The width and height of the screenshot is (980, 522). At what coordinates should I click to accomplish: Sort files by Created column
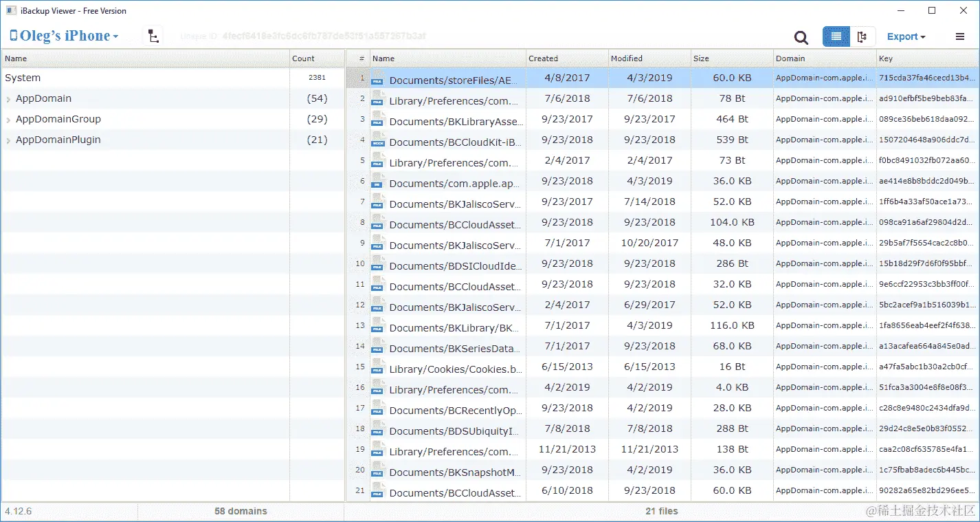tap(567, 58)
